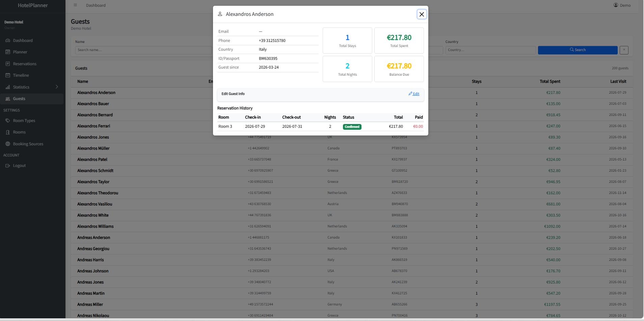Click the Rooms door icon
Screen dimensions: 644x321
tap(8, 132)
